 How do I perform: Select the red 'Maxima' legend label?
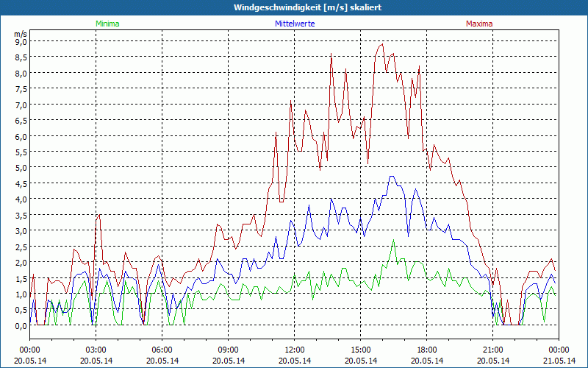[479, 24]
